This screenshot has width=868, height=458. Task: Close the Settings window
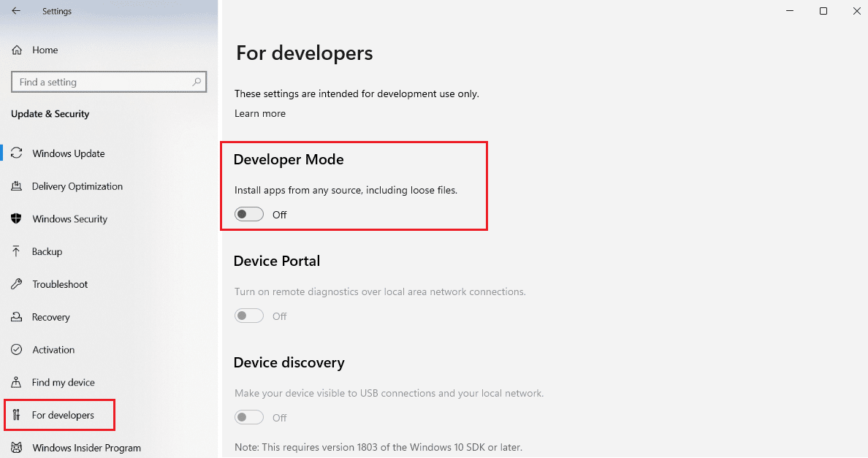(x=856, y=11)
